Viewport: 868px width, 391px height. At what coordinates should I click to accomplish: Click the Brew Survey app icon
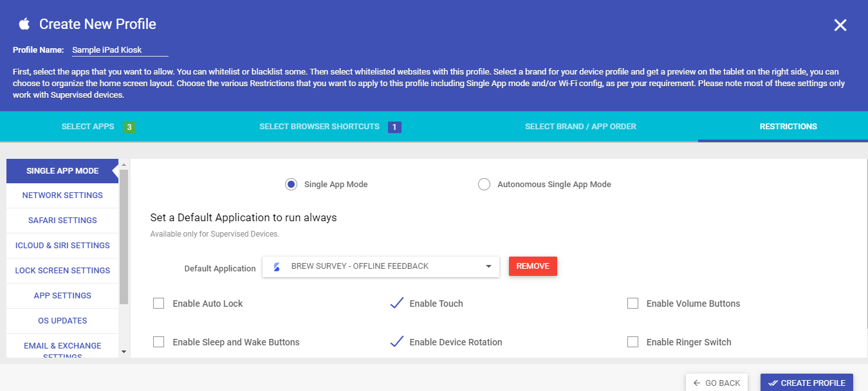277,266
